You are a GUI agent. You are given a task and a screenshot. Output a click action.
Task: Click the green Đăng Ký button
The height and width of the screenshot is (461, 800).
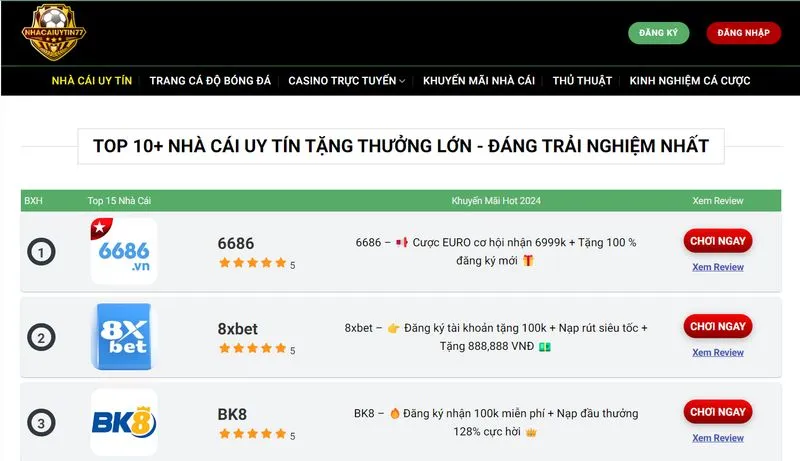click(x=659, y=33)
